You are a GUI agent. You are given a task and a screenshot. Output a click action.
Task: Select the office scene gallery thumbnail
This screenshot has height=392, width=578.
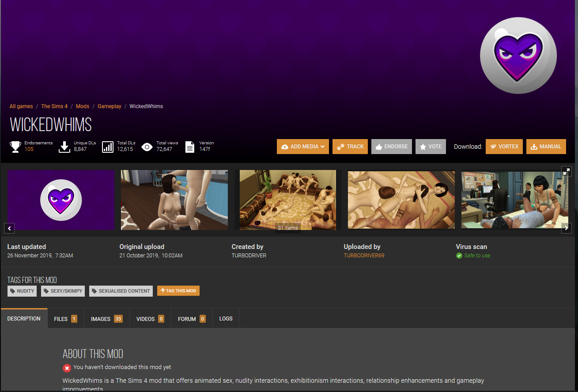[x=515, y=200]
